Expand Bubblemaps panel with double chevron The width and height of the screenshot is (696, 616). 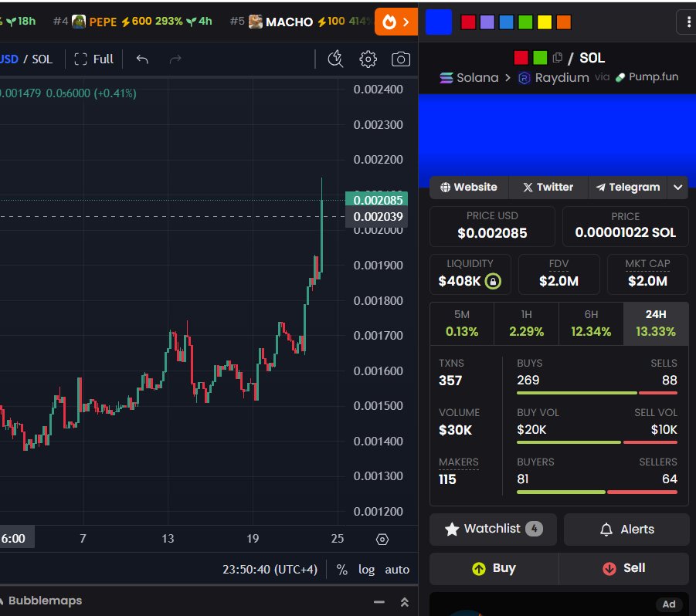404,602
